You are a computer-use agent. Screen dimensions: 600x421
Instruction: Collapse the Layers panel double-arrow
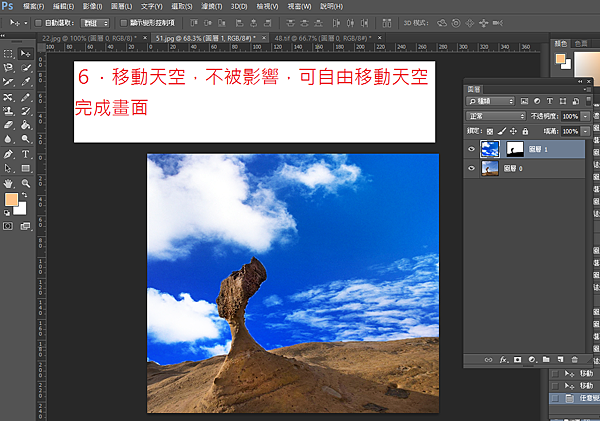point(580,82)
